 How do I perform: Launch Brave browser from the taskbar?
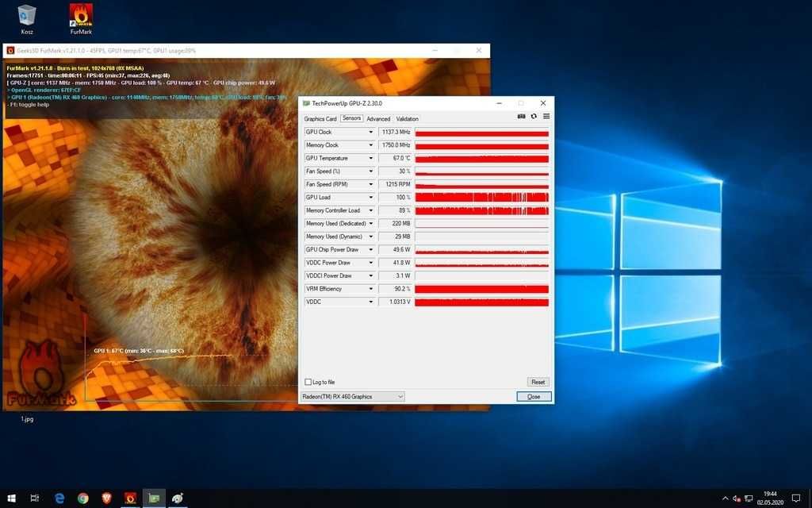coord(107,498)
